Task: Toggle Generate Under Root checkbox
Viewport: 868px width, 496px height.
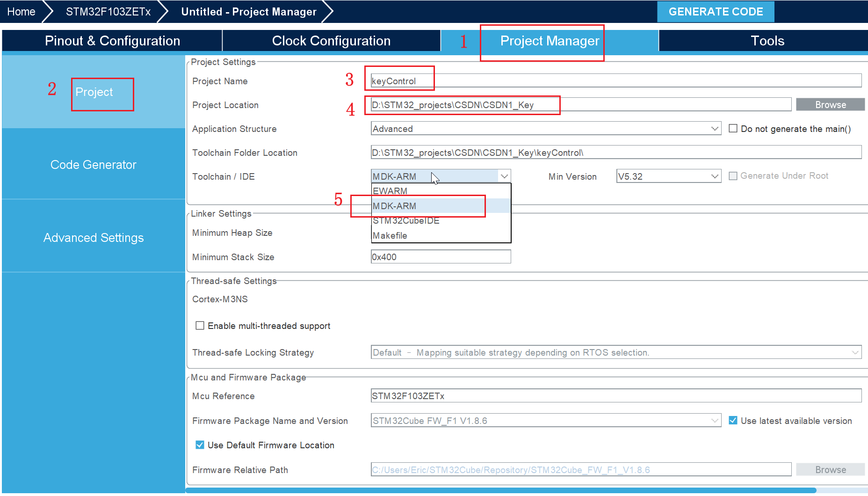Action: (733, 176)
